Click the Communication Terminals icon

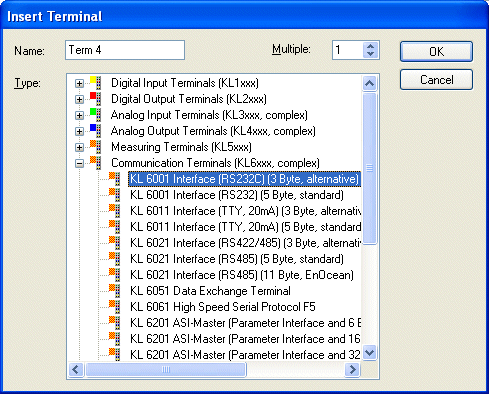pyautogui.click(x=96, y=162)
